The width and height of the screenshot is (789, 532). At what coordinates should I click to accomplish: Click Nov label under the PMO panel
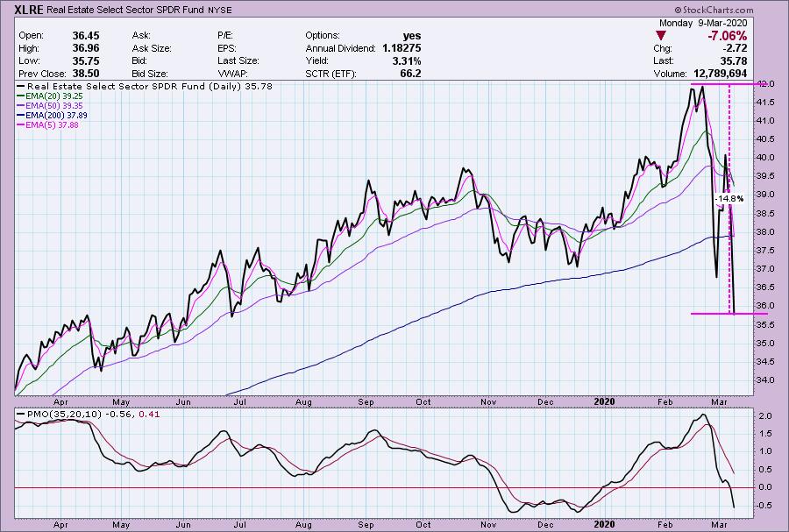pyautogui.click(x=488, y=524)
